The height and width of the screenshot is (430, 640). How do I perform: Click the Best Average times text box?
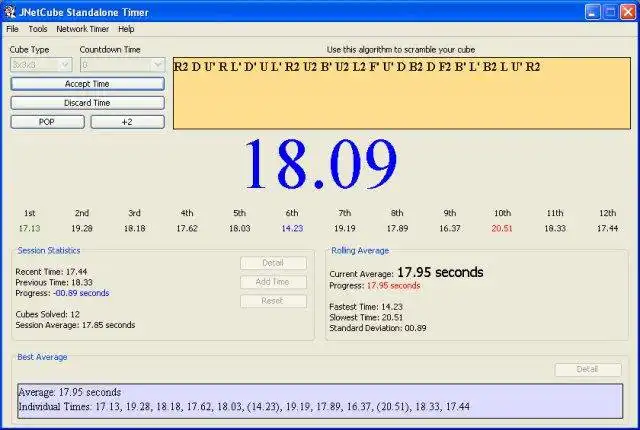(x=320, y=400)
